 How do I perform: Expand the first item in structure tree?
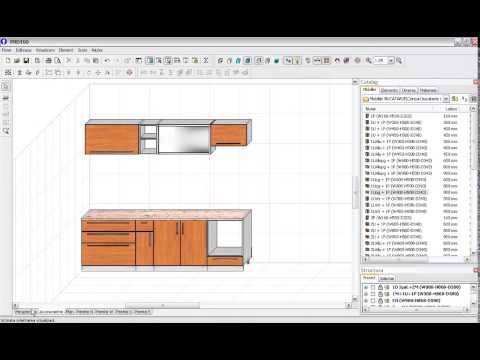[366, 287]
